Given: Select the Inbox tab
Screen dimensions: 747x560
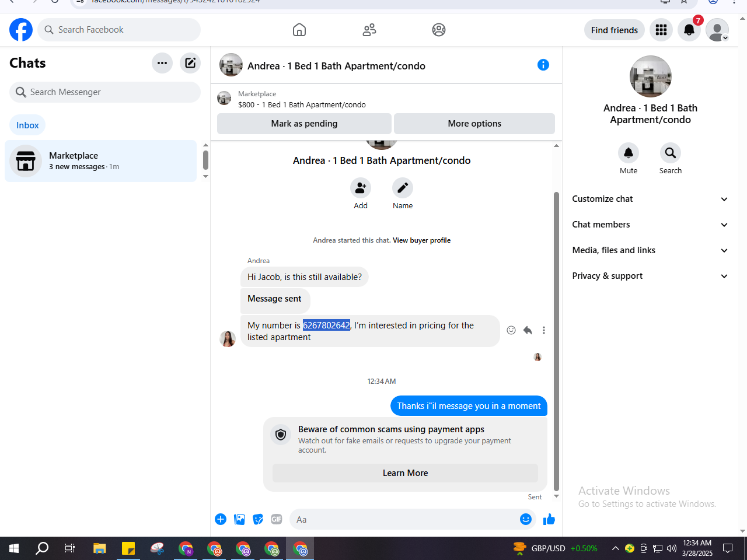Looking at the screenshot, I should click(27, 125).
